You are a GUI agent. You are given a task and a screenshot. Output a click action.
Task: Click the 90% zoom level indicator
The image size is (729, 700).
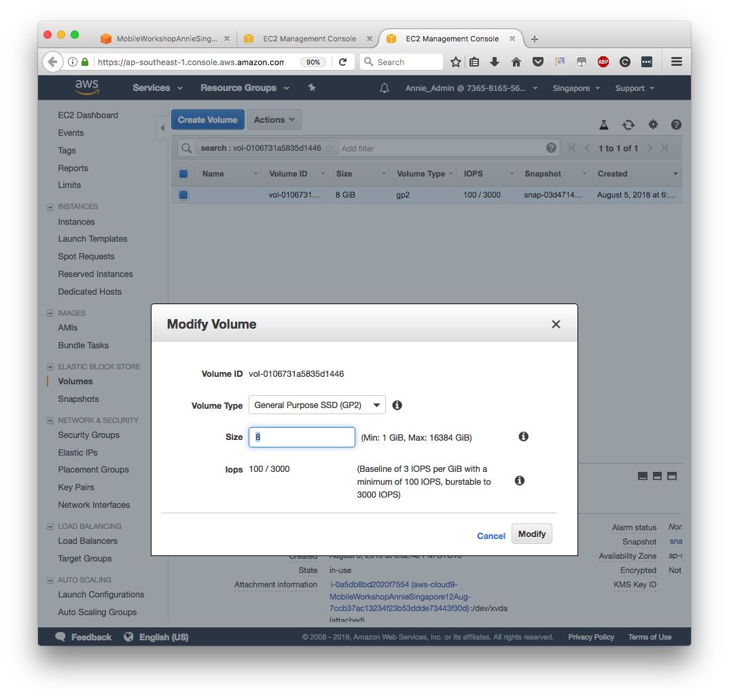coord(313,62)
